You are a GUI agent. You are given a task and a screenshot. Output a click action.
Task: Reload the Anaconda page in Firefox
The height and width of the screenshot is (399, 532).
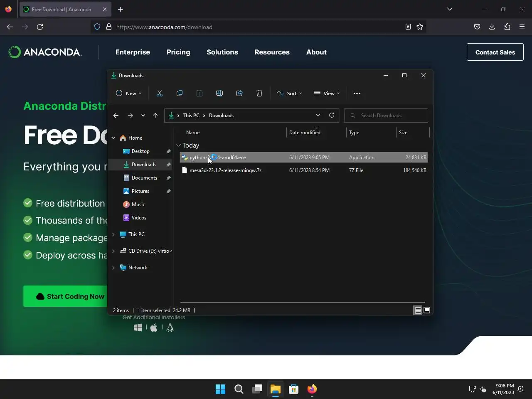[40, 27]
